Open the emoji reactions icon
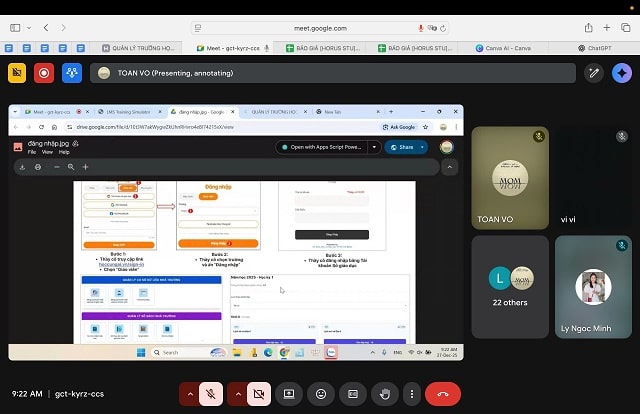 tap(320, 394)
